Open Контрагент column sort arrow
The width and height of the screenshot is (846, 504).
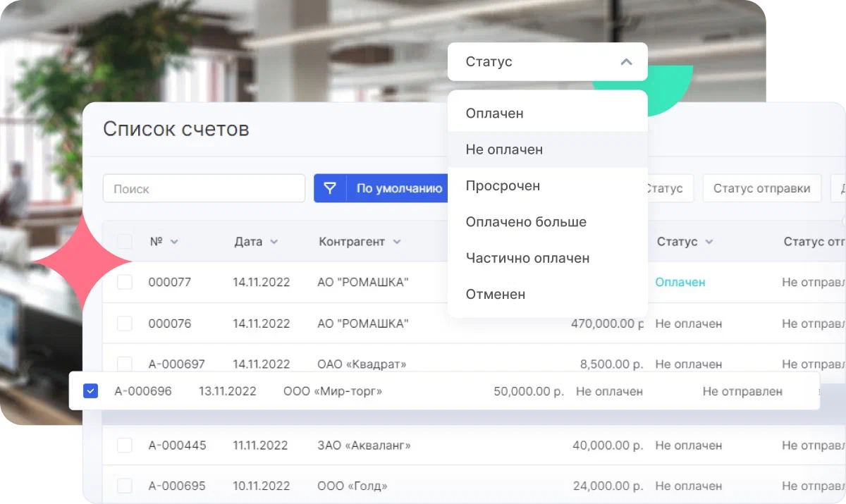397,242
